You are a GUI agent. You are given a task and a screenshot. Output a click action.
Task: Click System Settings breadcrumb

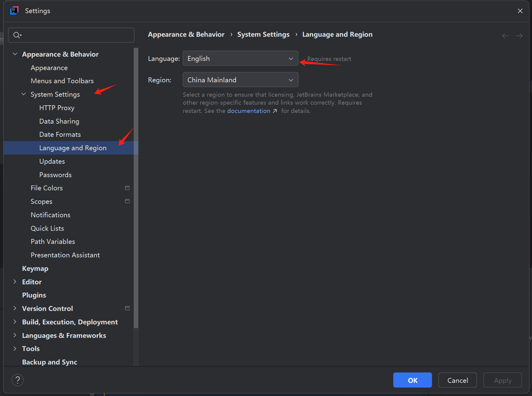(x=263, y=34)
